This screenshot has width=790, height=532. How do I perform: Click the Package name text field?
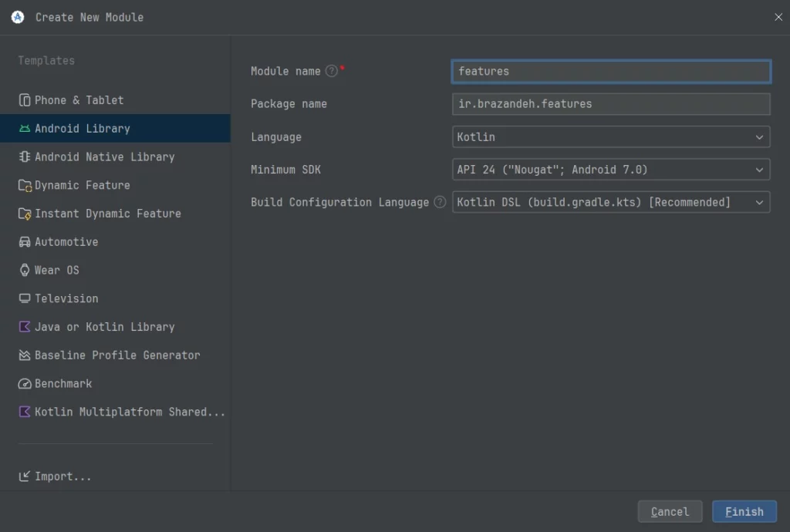point(610,104)
